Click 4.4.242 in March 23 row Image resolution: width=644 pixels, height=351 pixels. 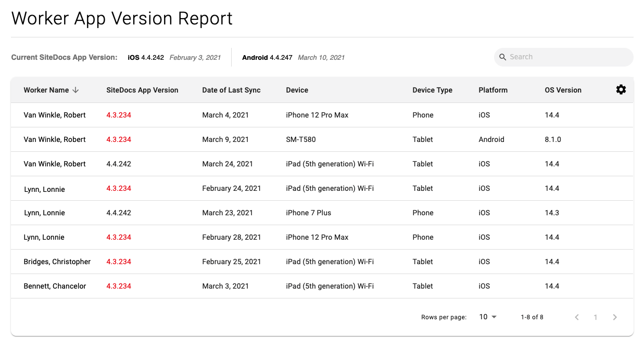[x=119, y=213]
